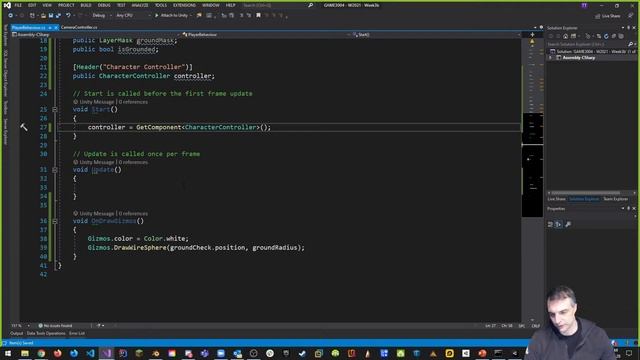Image resolution: width=640 pixels, height=360 pixels.
Task: Click the 0 references CodeLens above Start()
Action: tap(133, 102)
